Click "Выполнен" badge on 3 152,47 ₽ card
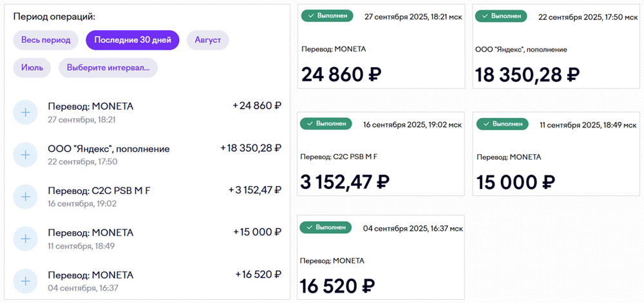Image resolution: width=644 pixels, height=303 pixels. click(327, 123)
